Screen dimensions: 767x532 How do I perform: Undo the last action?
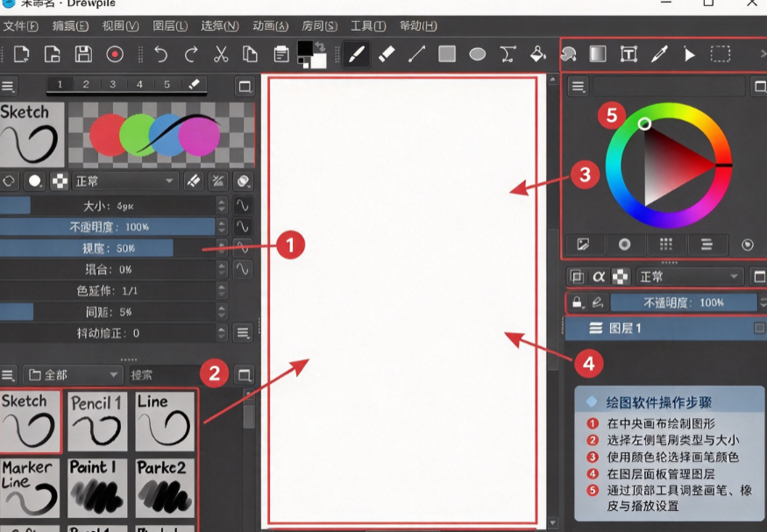point(160,53)
